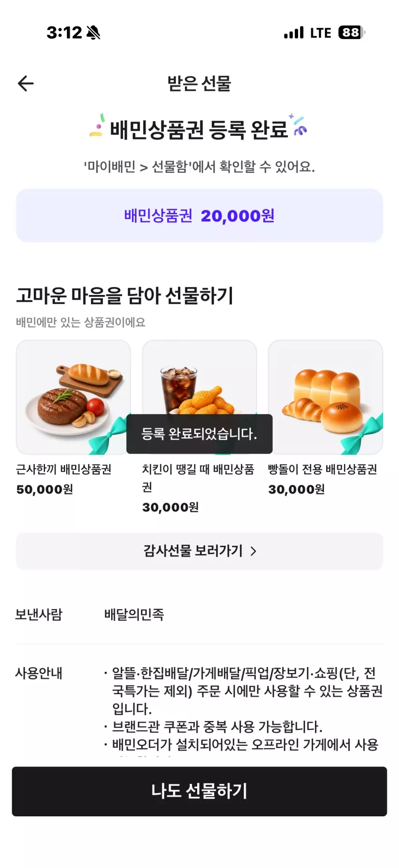This screenshot has width=399, height=868.
Task: Select 근사한끼 배민상품권 title text
Action: 64,469
